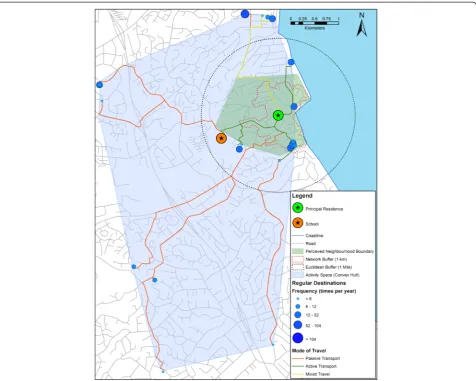Click the Activity Space light blue swatch
This screenshot has height=381, width=476.
tap(298, 275)
